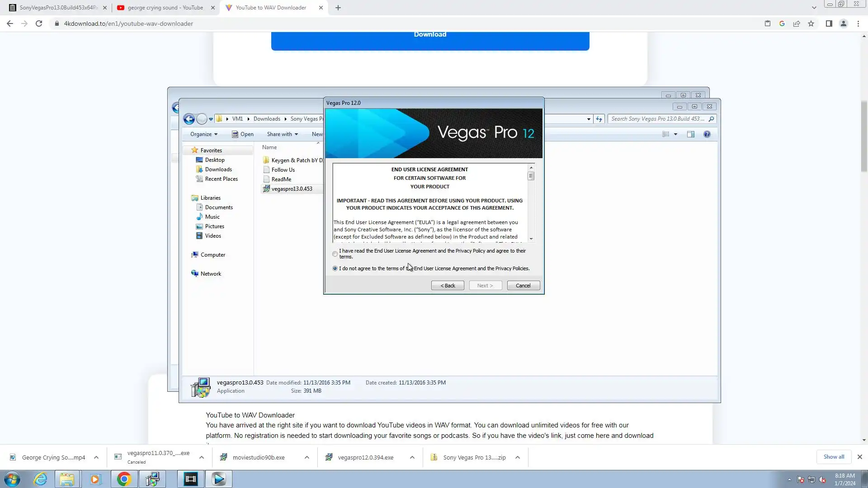
Task: Click the refresh icon beside address bar
Action: coord(599,119)
